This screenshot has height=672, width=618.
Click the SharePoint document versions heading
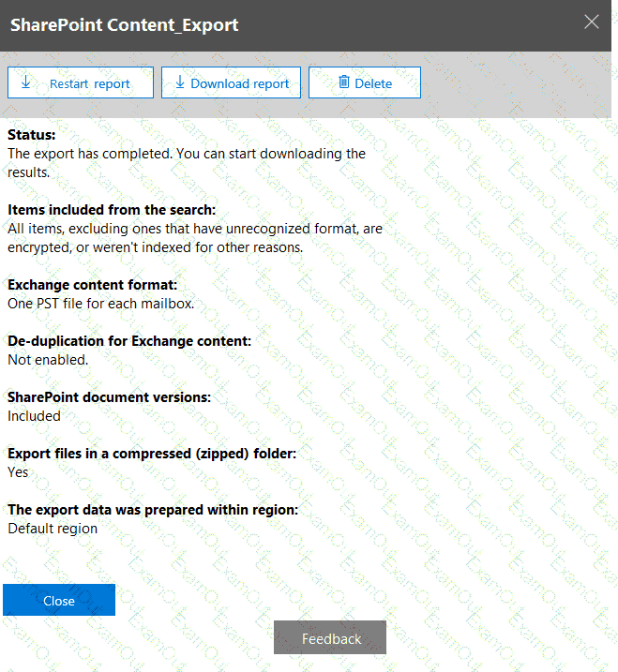click(109, 397)
